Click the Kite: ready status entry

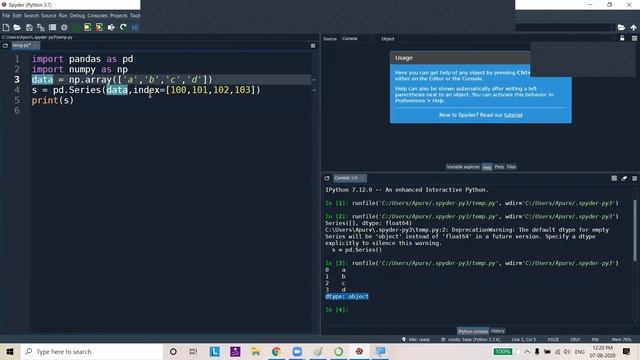click(416, 340)
